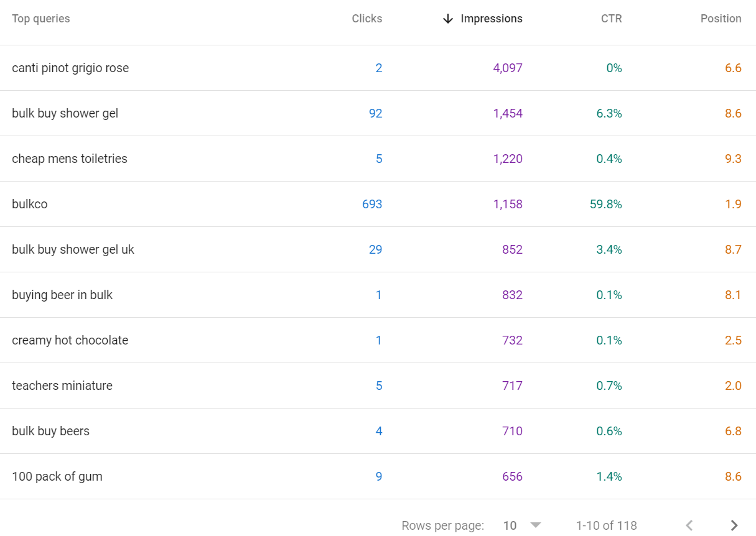Select the bulk buy beers query

coord(50,431)
